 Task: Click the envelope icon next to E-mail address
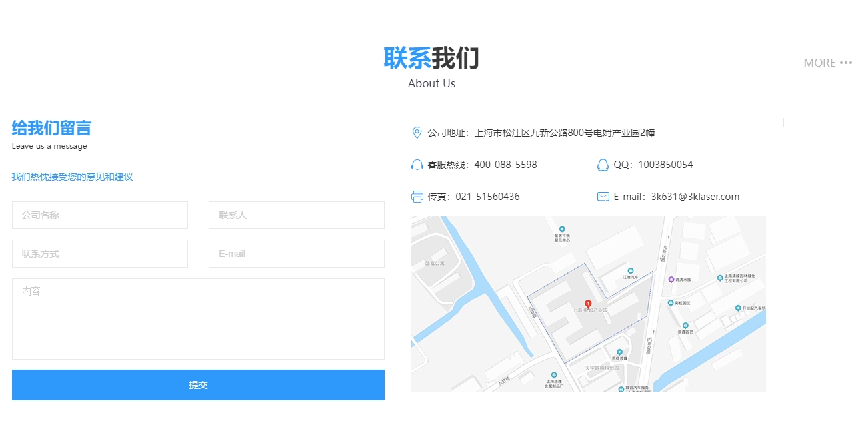tap(603, 197)
